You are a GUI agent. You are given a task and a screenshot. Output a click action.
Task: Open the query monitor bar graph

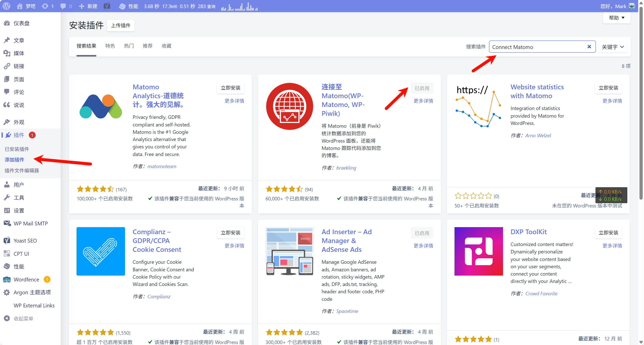coord(239,7)
